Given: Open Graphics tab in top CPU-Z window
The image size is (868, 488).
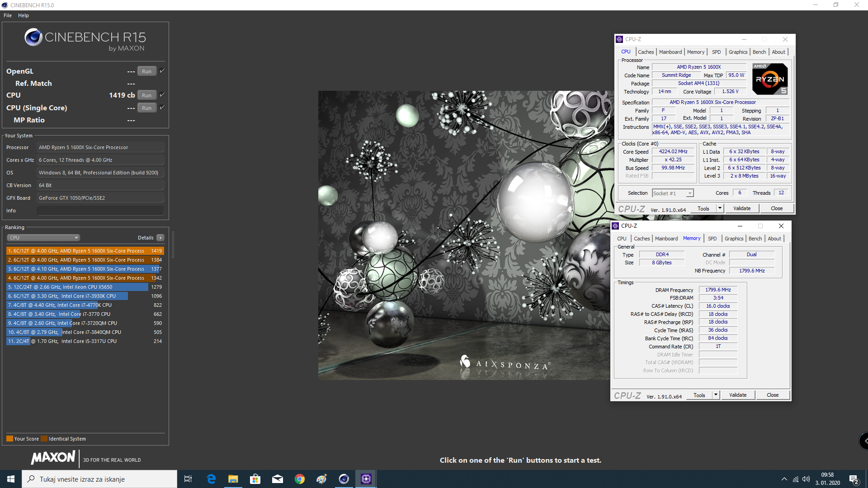Looking at the screenshot, I should (738, 52).
